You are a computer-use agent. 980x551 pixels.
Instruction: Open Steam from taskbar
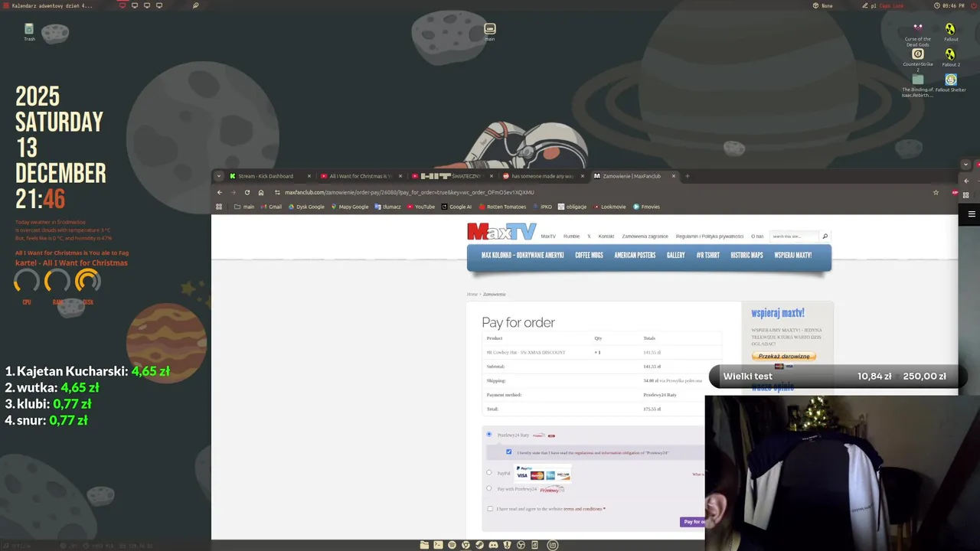coord(479,545)
